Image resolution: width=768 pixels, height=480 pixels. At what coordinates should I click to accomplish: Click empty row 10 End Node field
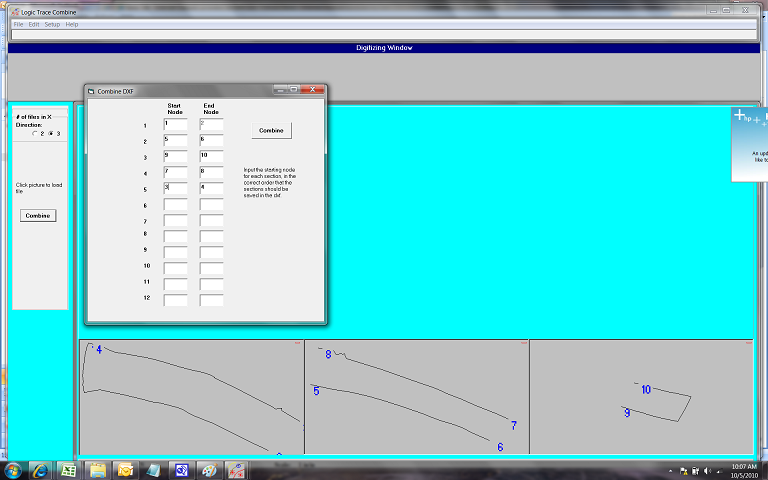tap(211, 268)
